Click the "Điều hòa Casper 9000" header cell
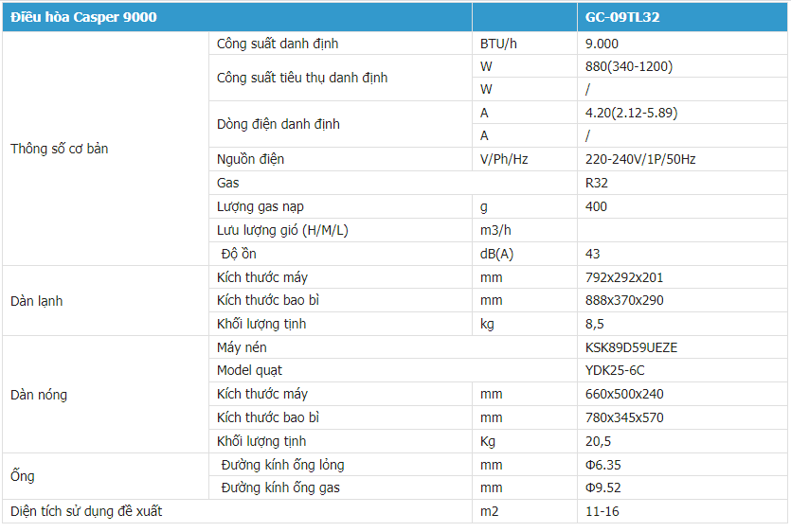Viewport: 791px width, 532px height. tap(84, 17)
